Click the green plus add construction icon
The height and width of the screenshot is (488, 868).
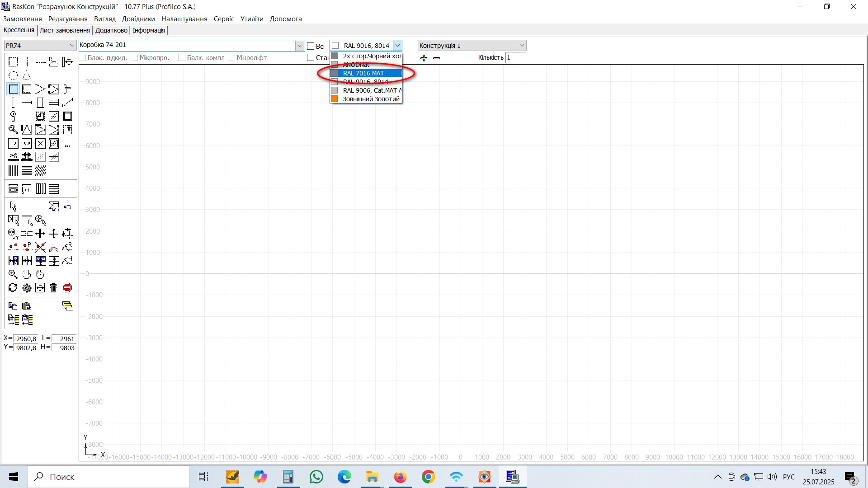point(424,58)
